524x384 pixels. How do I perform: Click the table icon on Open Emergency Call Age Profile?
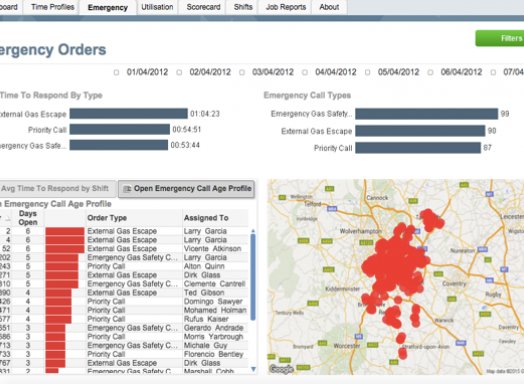(x=127, y=189)
